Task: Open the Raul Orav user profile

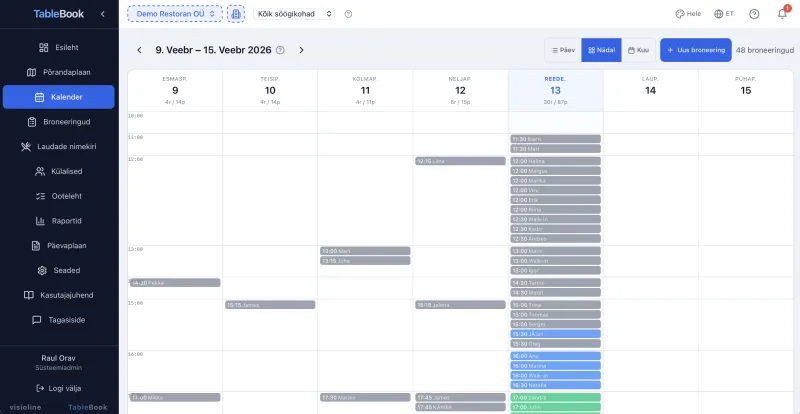Action: (x=59, y=362)
